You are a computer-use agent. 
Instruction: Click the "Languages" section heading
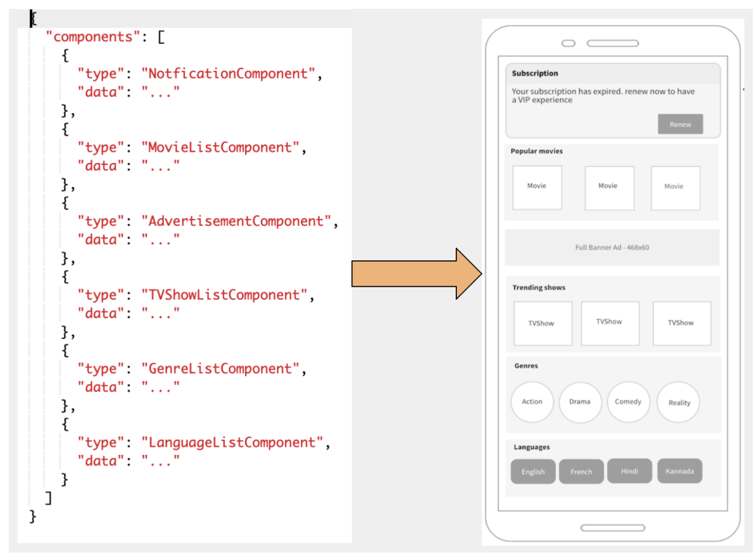(x=532, y=447)
